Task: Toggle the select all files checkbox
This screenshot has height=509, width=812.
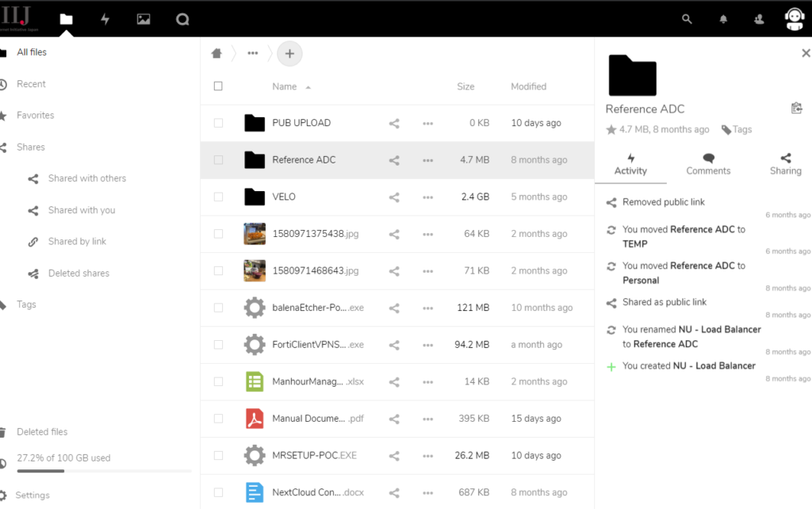Action: (x=219, y=86)
